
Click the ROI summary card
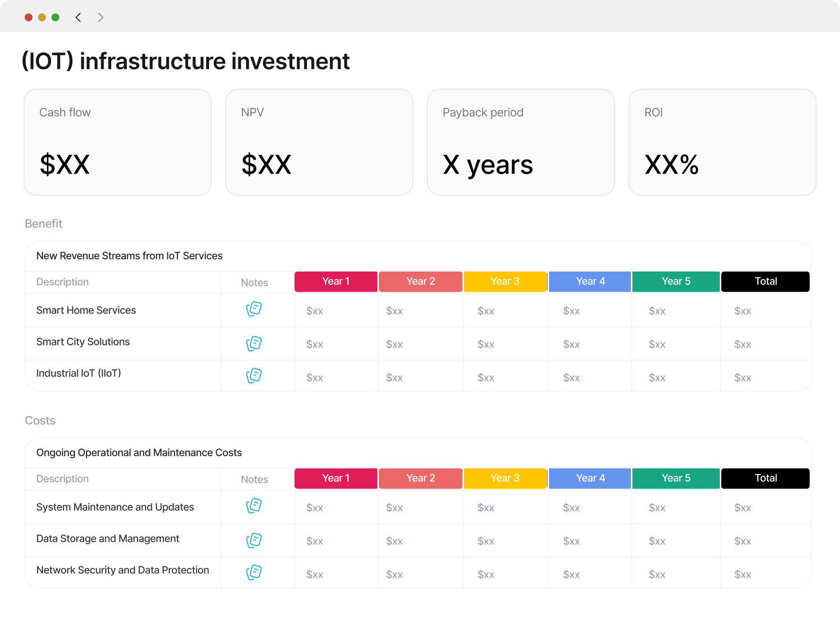pos(722,142)
